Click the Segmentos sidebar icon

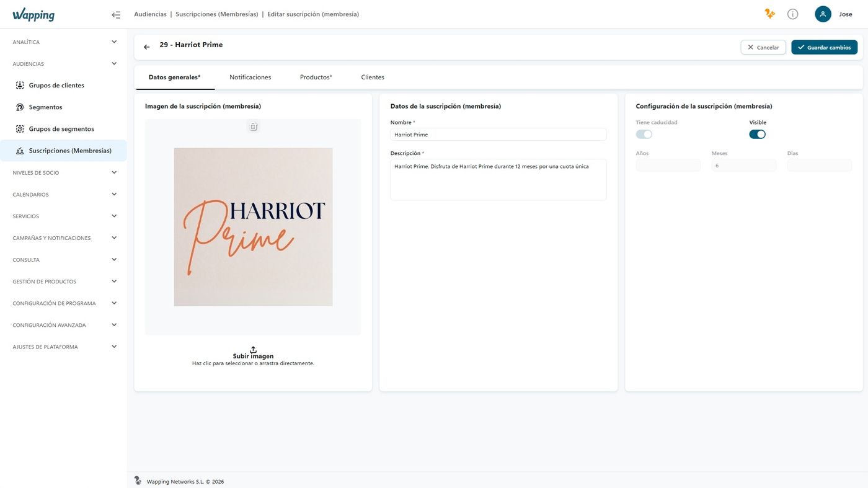point(20,107)
